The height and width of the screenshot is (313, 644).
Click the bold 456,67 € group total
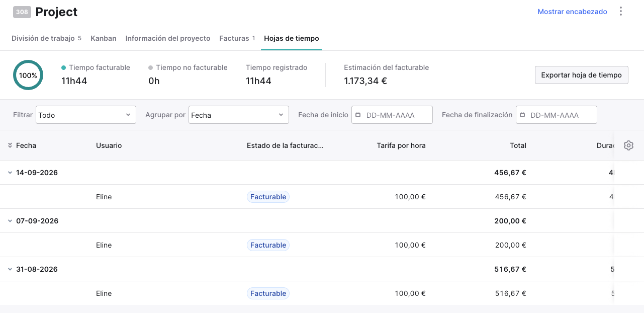510,173
